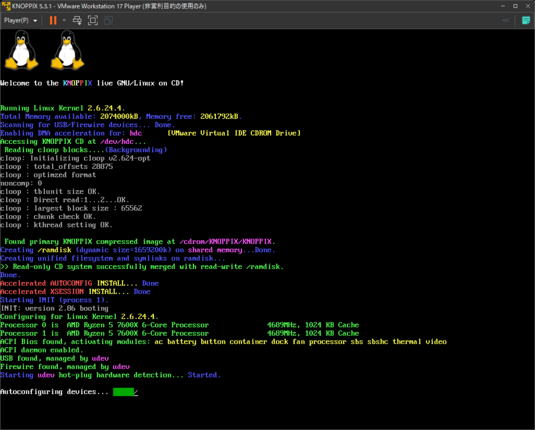Click 'Read-only CD system successfully merged' line
The width and height of the screenshot is (535, 430).
click(x=142, y=267)
